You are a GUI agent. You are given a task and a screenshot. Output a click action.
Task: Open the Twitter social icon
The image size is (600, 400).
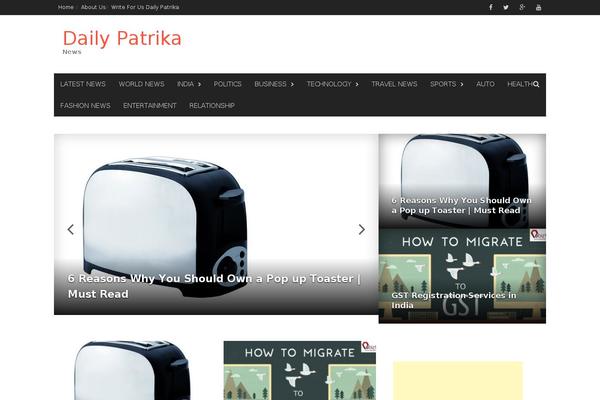(x=506, y=7)
